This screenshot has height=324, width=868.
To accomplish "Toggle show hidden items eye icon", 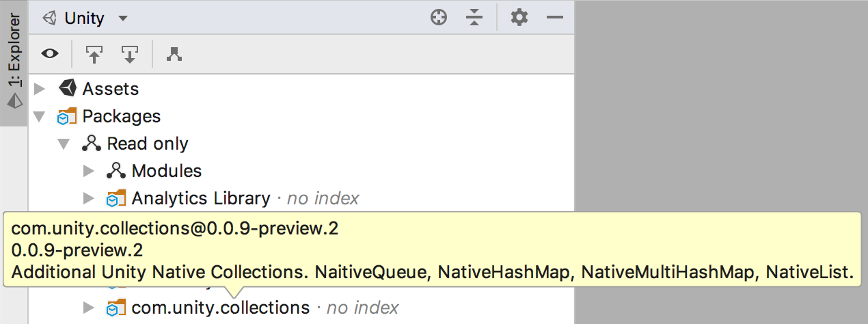I will 50,54.
